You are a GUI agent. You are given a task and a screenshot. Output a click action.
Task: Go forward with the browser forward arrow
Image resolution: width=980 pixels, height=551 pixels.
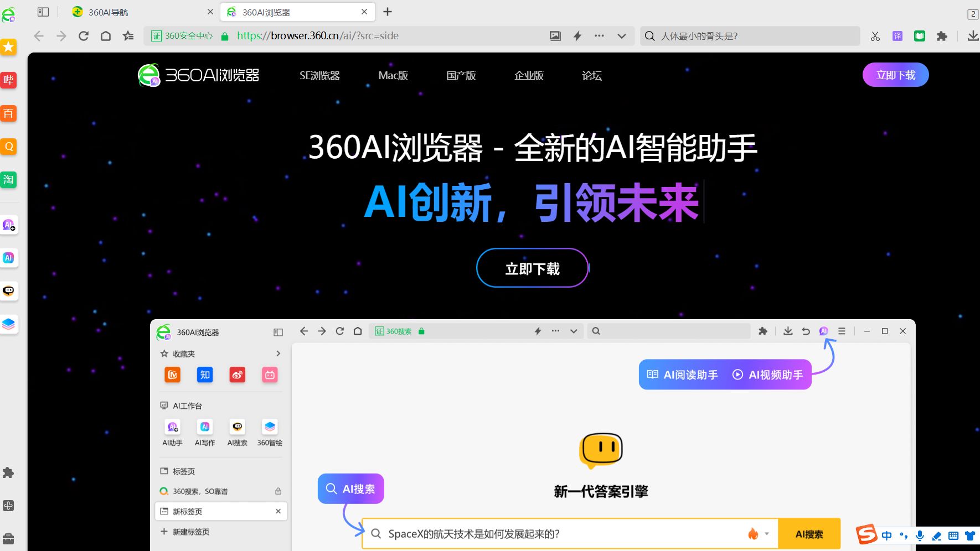click(x=61, y=36)
